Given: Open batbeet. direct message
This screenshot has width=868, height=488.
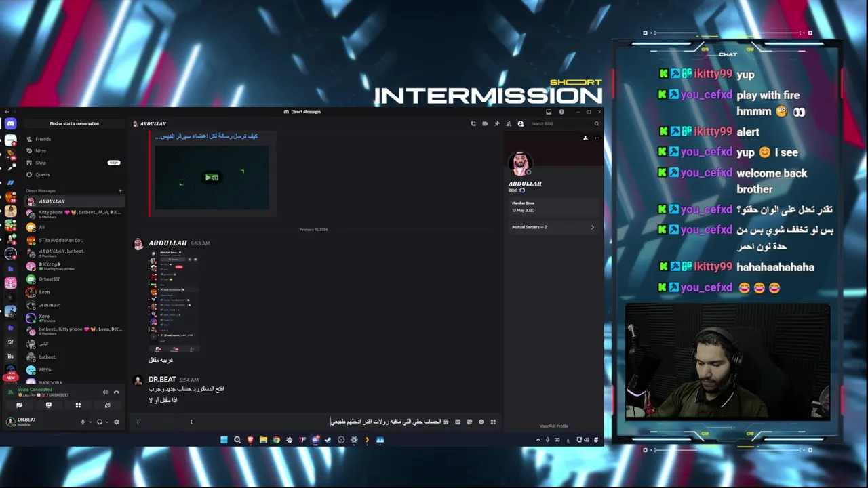Looking at the screenshot, I should (x=74, y=357).
